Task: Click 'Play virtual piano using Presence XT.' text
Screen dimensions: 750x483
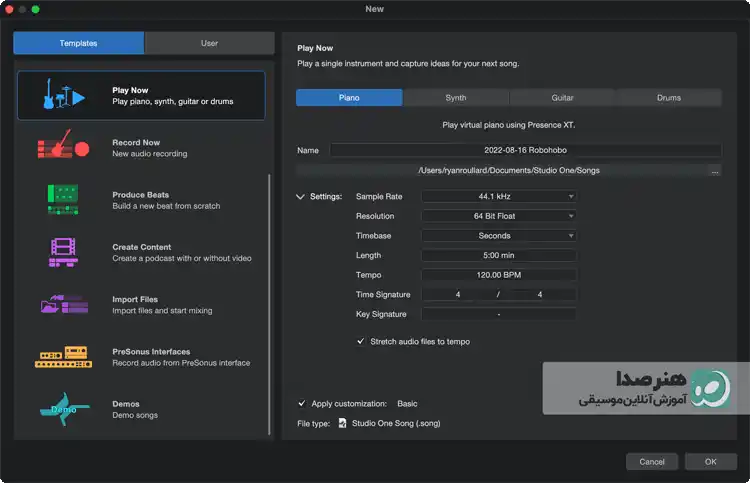Action: point(508,125)
